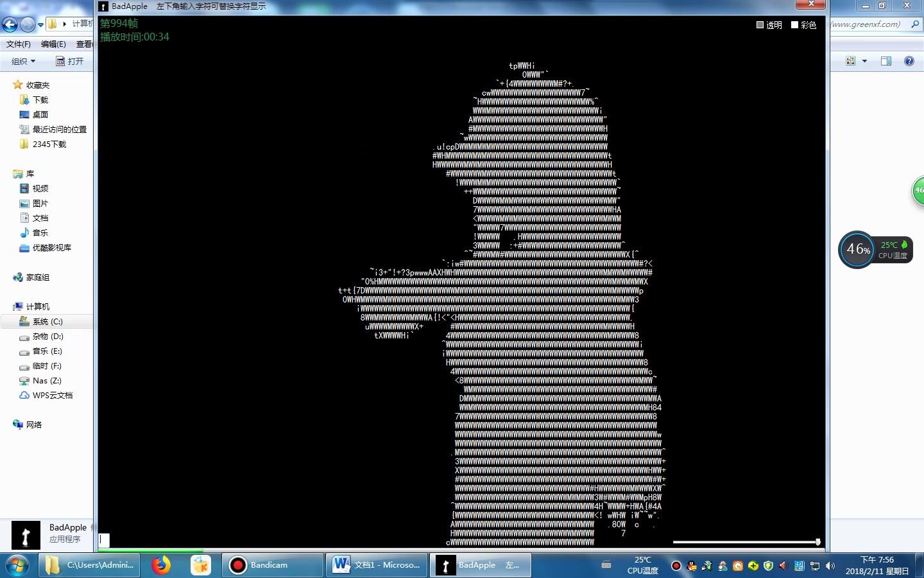Open the view options dropdown arrow
The image size is (924, 578).
[x=864, y=61]
